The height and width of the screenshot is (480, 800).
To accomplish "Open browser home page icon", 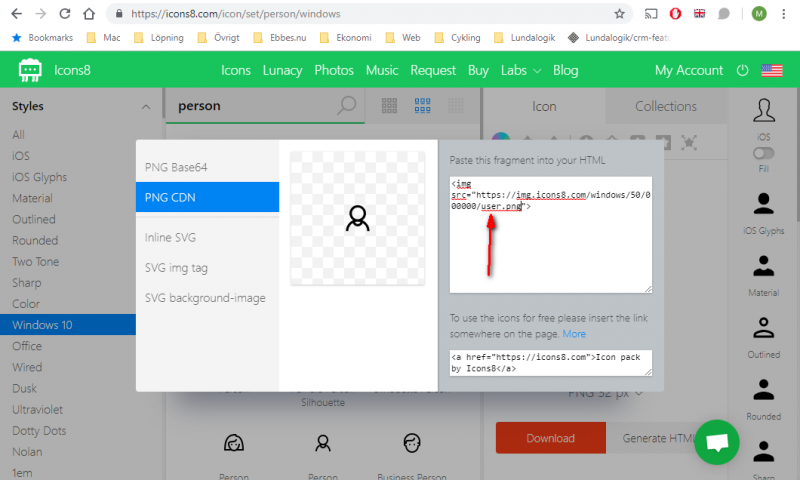I will [x=89, y=14].
